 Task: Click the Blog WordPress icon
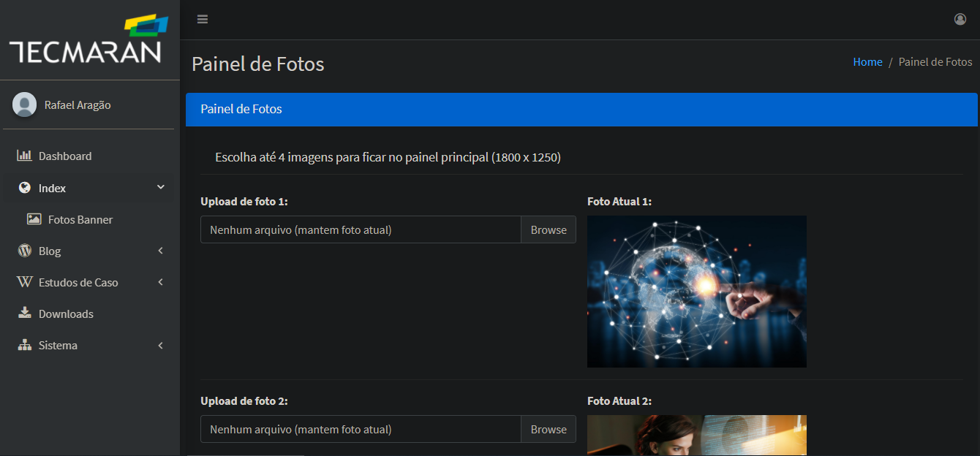click(x=24, y=251)
